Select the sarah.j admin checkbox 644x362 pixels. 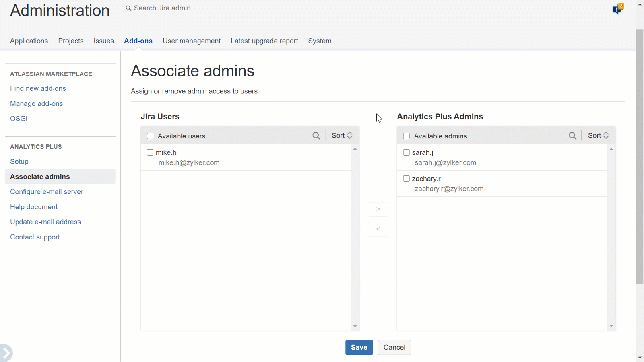click(x=407, y=152)
